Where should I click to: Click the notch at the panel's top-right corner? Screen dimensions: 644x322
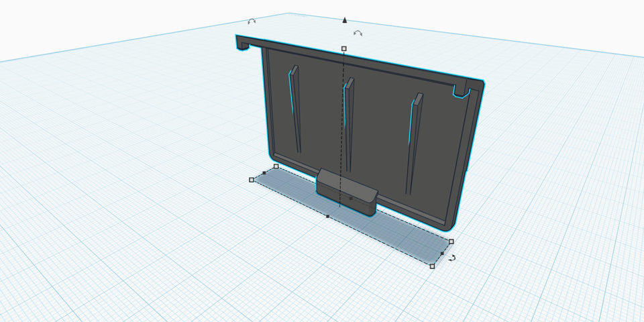[462, 91]
